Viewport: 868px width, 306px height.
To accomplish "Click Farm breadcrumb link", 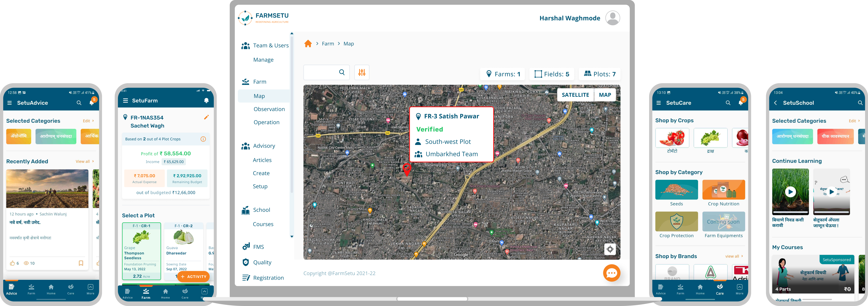I will [x=328, y=43].
